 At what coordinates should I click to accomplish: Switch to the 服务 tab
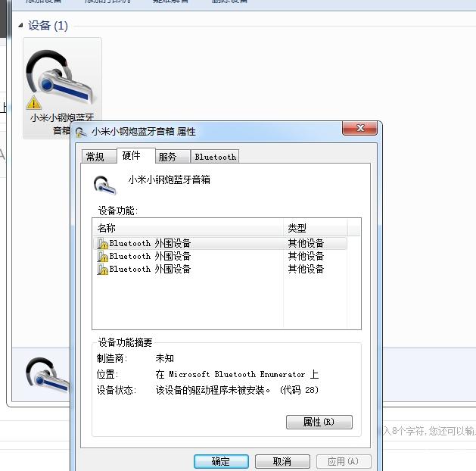(173, 157)
